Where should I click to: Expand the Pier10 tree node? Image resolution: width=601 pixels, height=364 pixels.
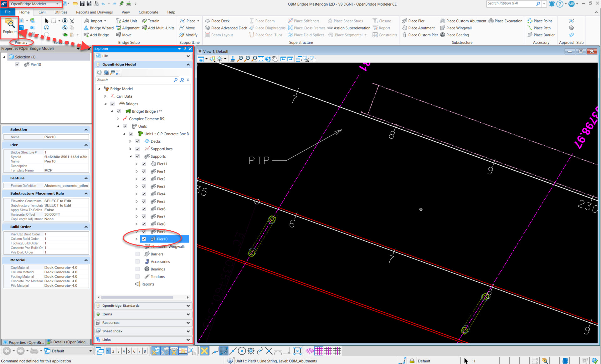click(x=136, y=239)
